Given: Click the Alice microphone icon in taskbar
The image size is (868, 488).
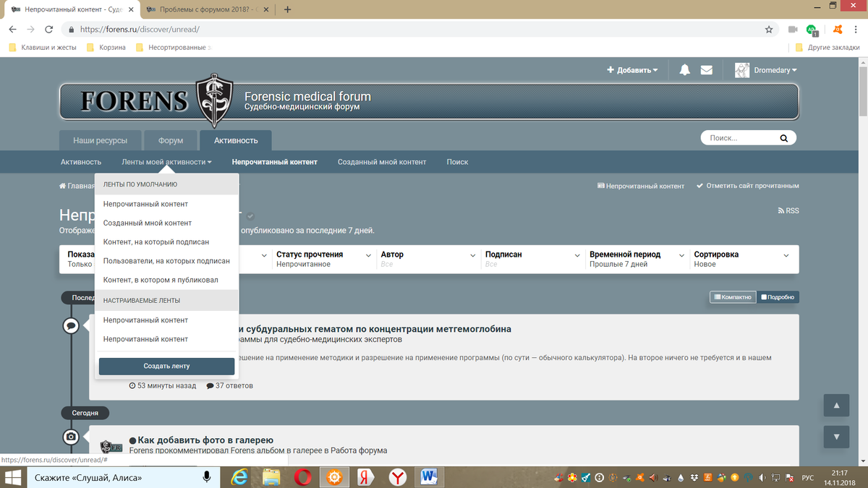Looking at the screenshot, I should coord(207,477).
